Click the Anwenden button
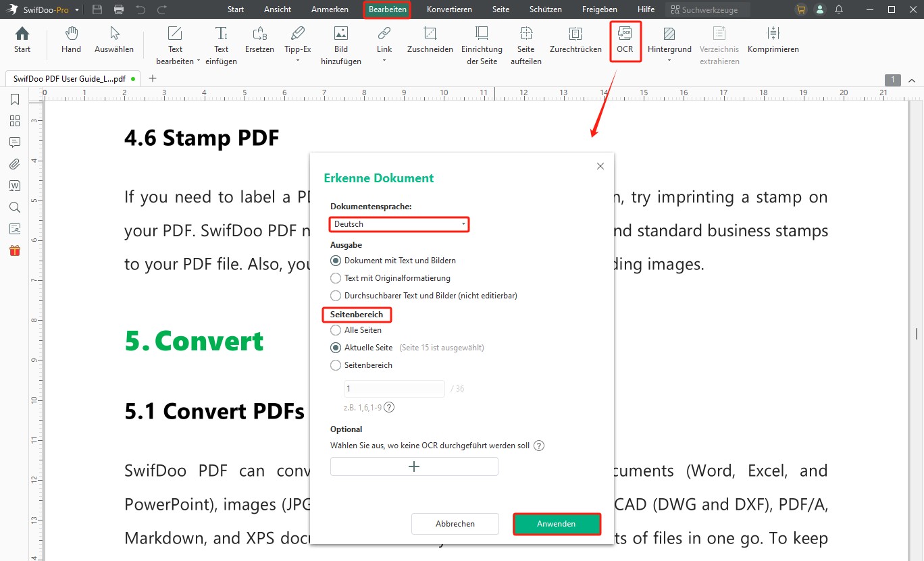Screen dimensions: 924x561 (557, 524)
